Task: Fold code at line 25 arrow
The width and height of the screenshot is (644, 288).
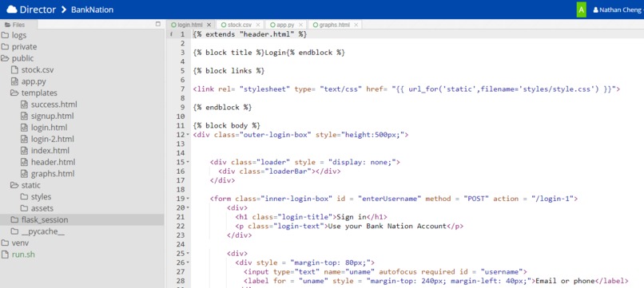Action: point(188,254)
